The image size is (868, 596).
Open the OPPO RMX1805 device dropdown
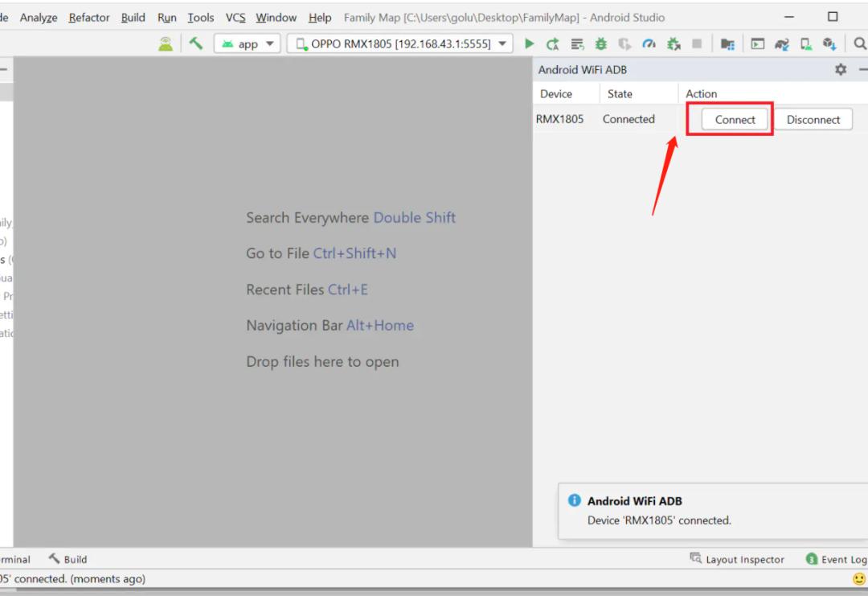[400, 44]
